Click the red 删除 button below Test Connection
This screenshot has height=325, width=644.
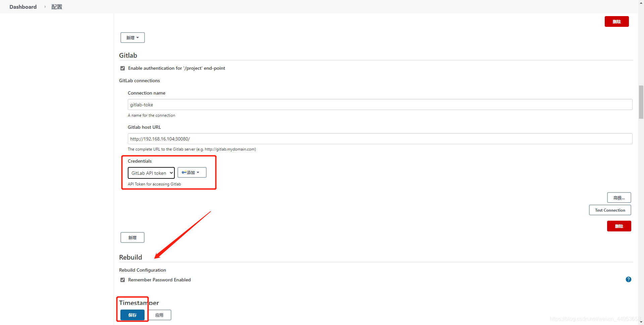[619, 226]
